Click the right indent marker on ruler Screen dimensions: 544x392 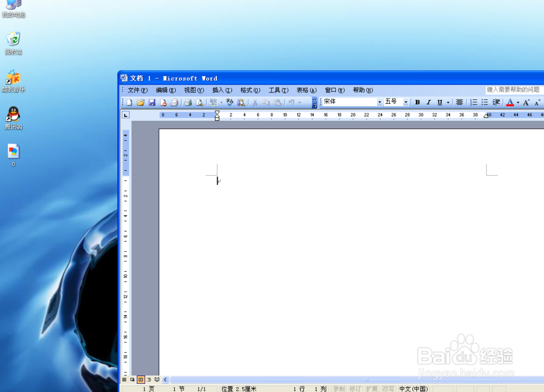(486, 116)
